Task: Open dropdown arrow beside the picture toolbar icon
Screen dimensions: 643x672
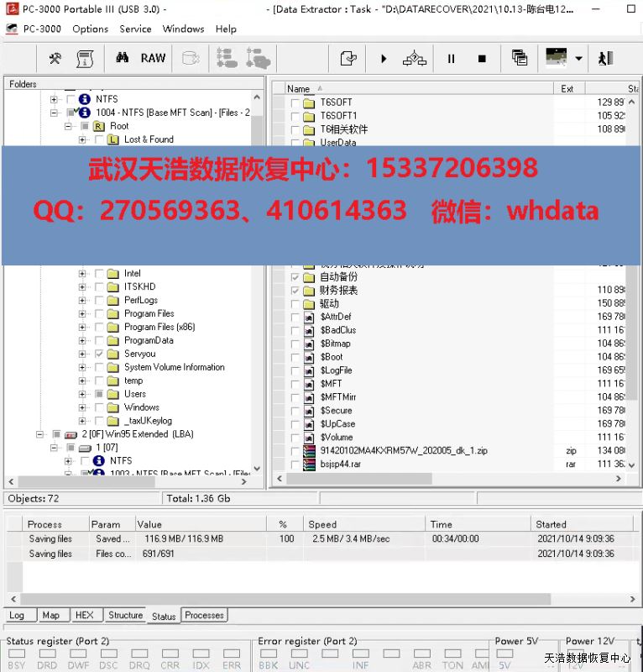Action: pos(578,58)
